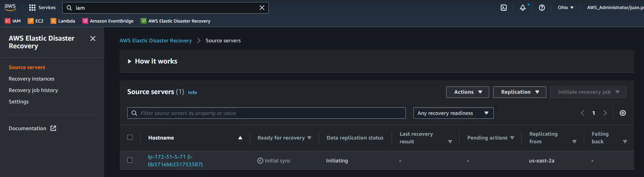Open the Services grid menu

[x=42, y=8]
